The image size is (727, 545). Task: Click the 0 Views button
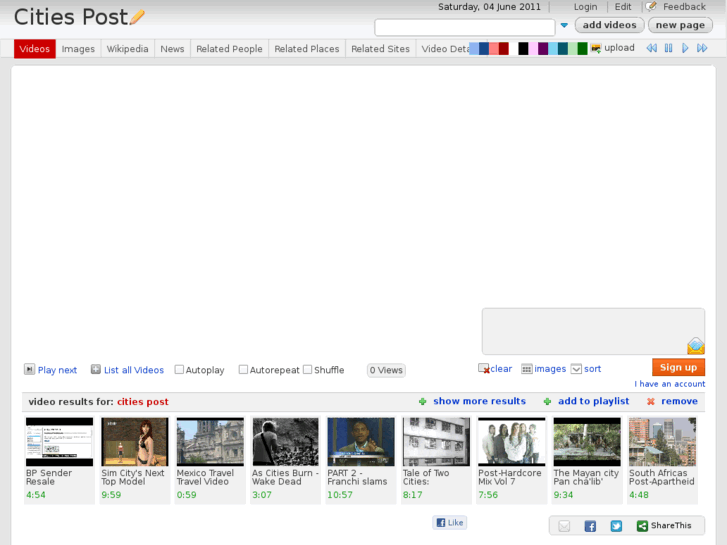386,370
